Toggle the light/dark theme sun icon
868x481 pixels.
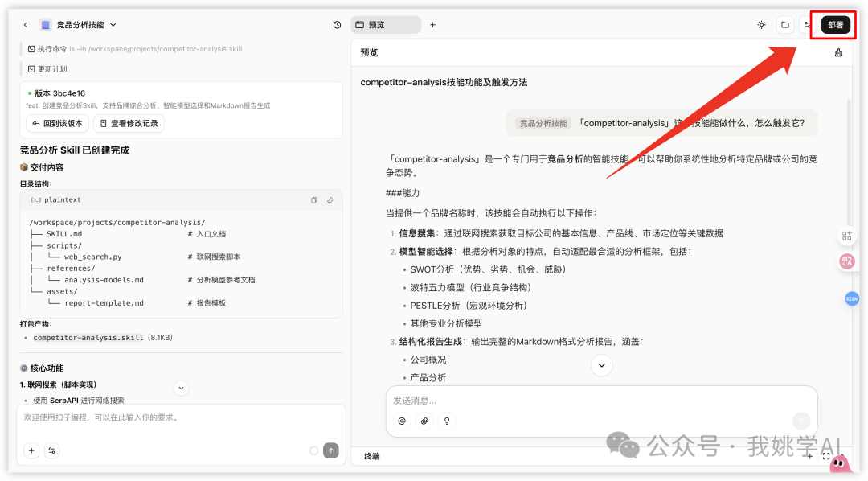(761, 25)
